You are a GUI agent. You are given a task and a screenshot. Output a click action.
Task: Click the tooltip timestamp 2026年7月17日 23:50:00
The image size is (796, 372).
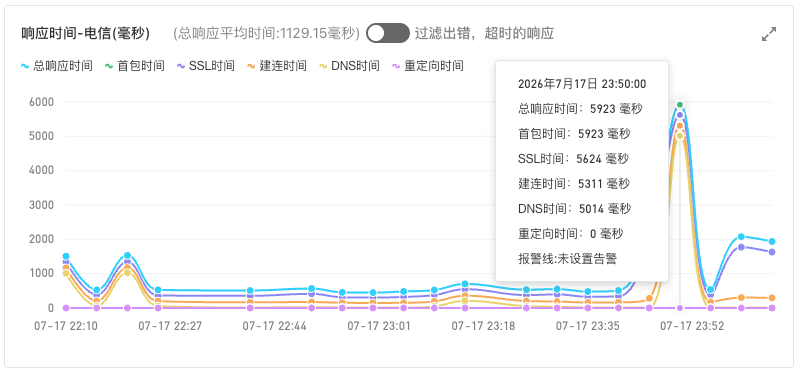[x=582, y=84]
